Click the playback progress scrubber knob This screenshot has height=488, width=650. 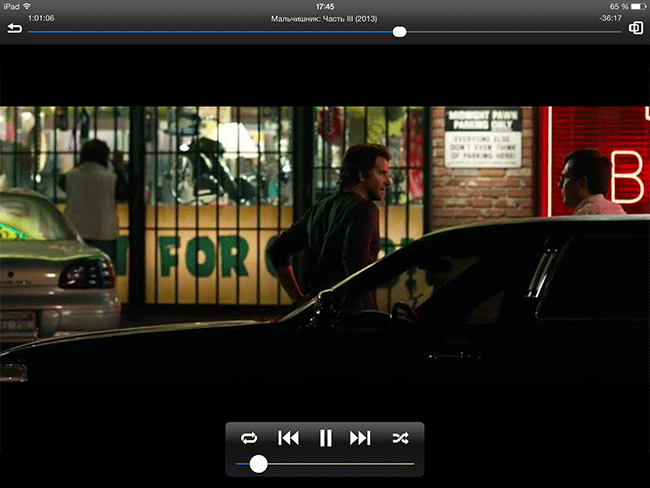pos(399,32)
